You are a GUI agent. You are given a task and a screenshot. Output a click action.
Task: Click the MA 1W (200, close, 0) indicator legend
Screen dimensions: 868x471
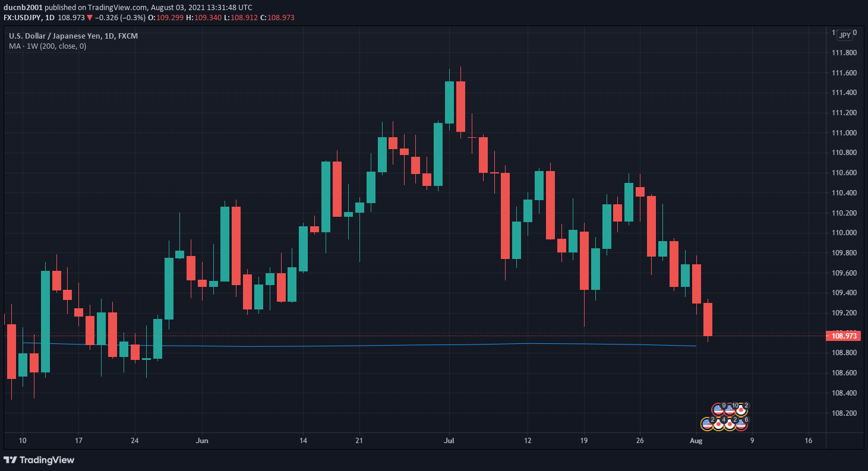pos(48,46)
